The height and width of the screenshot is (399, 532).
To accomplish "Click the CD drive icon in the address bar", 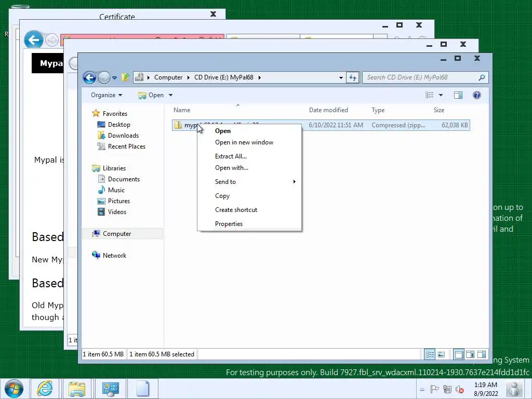I will 139,77.
